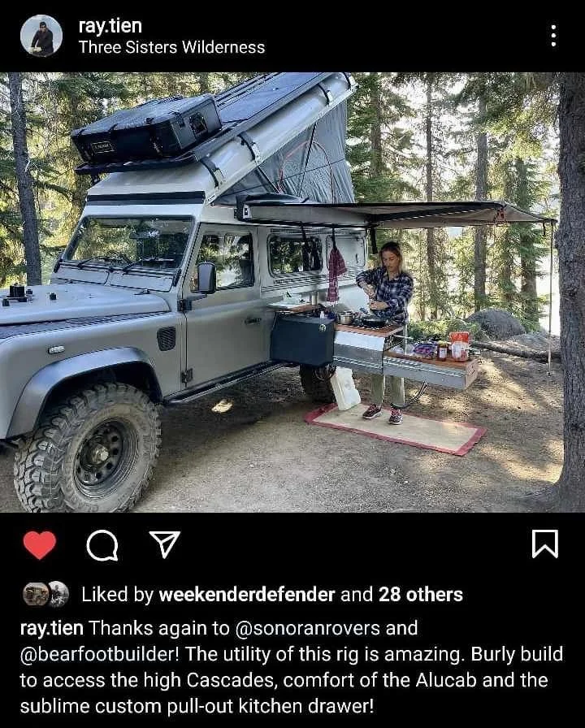Tap the ray.tien username in header
The height and width of the screenshot is (728, 585).
coord(110,25)
